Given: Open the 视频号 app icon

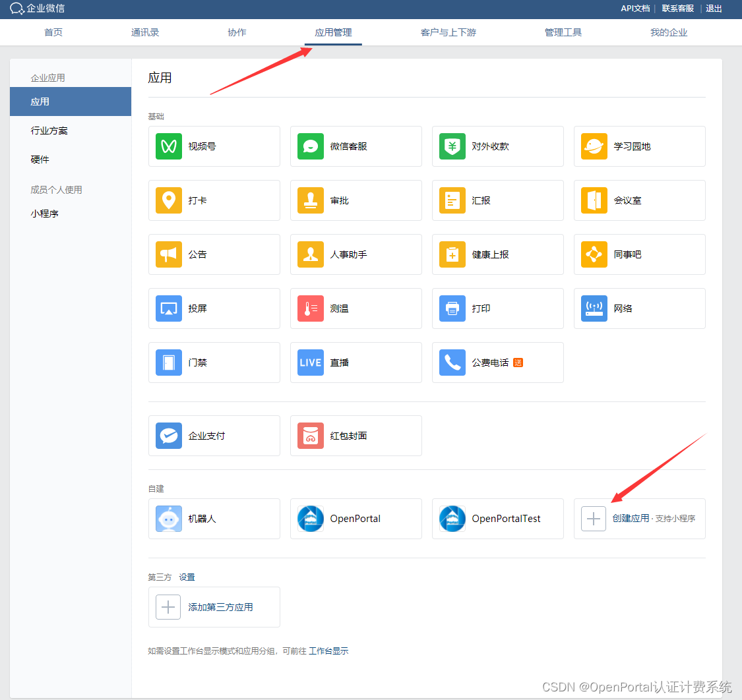Looking at the screenshot, I should [169, 146].
